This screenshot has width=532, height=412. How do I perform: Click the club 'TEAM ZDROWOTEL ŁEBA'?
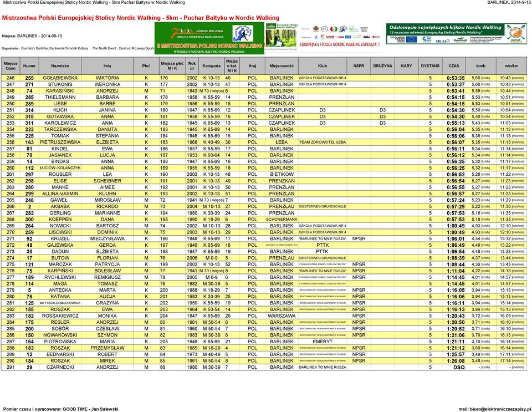[323, 143]
